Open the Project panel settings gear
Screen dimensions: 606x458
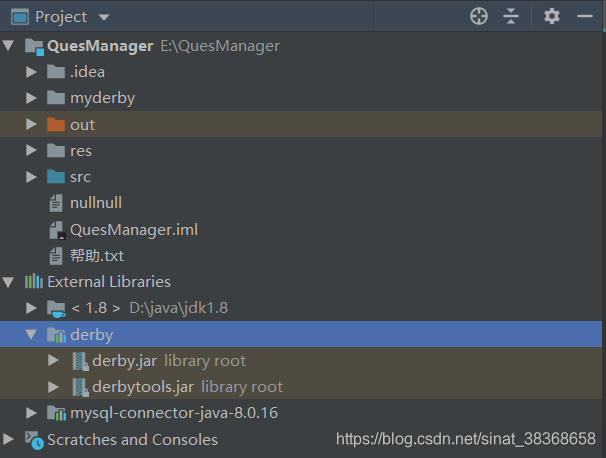click(552, 16)
